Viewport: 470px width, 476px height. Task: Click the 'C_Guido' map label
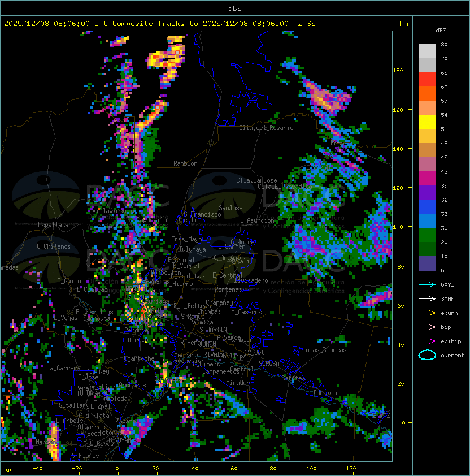[x=69, y=281]
